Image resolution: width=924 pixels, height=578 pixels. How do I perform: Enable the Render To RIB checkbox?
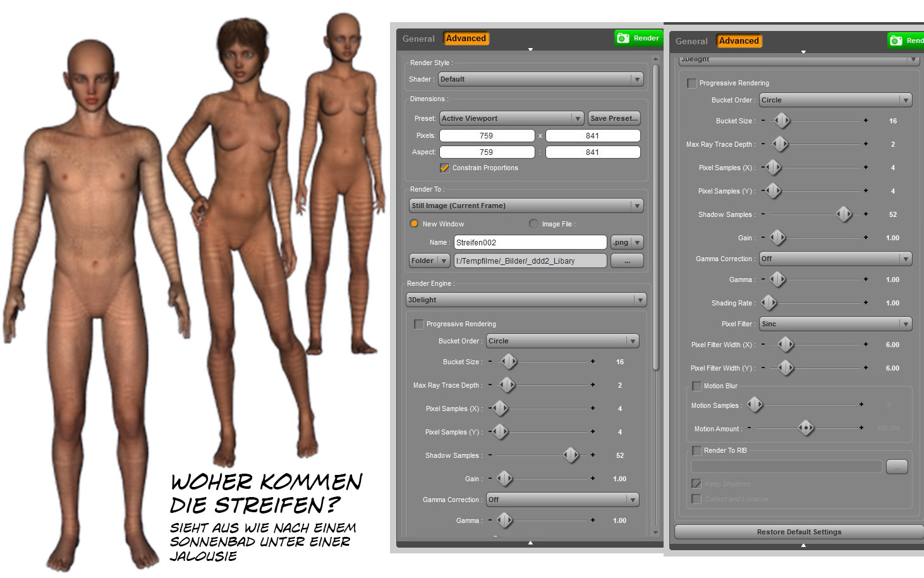pyautogui.click(x=696, y=450)
